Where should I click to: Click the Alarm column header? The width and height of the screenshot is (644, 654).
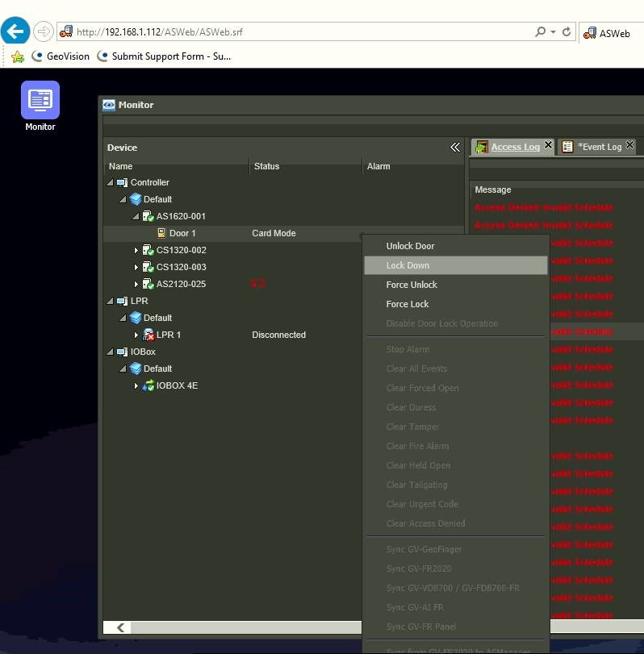tap(412, 166)
